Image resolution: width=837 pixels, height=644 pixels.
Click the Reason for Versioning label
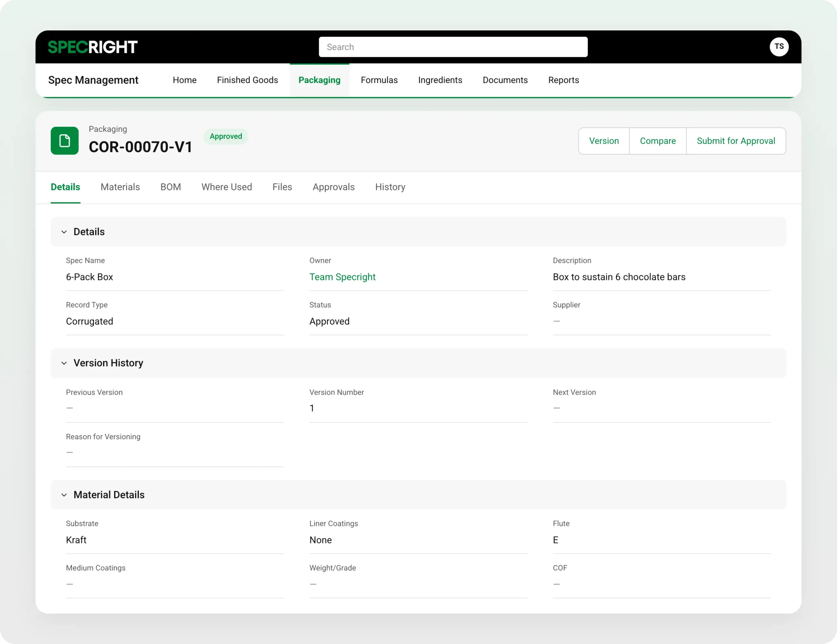pos(103,437)
